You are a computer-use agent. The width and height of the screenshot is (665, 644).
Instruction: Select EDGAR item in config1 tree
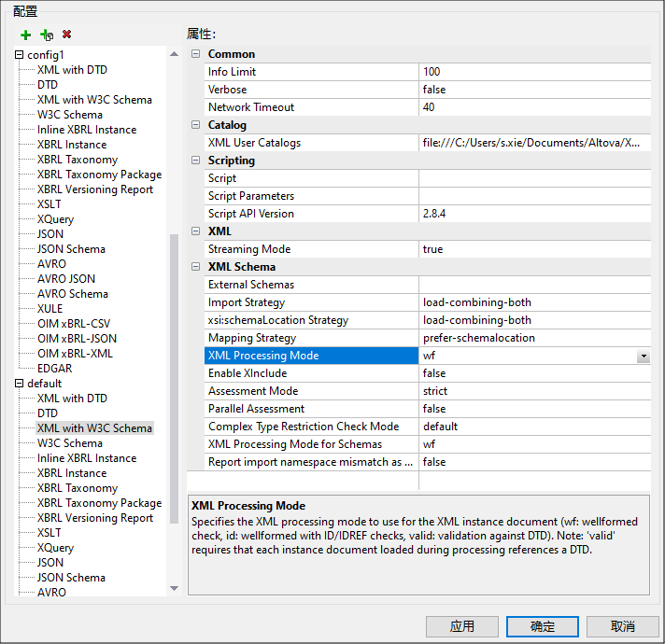55,368
